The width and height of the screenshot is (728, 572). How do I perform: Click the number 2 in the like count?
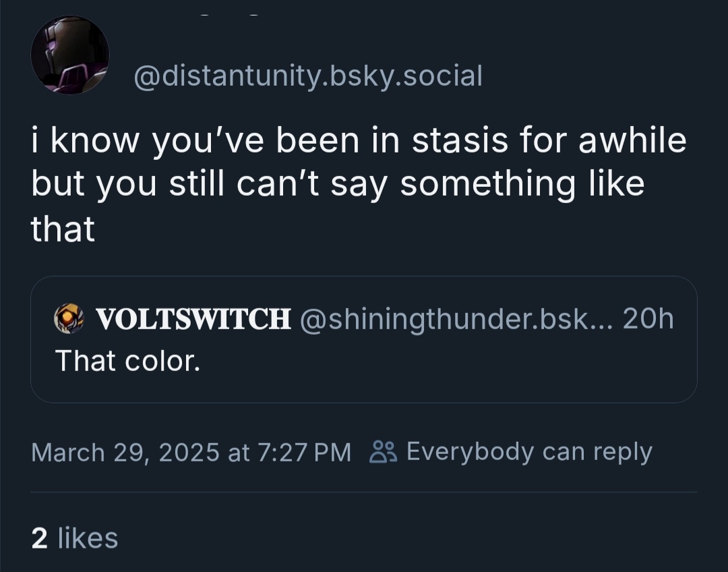[39, 538]
